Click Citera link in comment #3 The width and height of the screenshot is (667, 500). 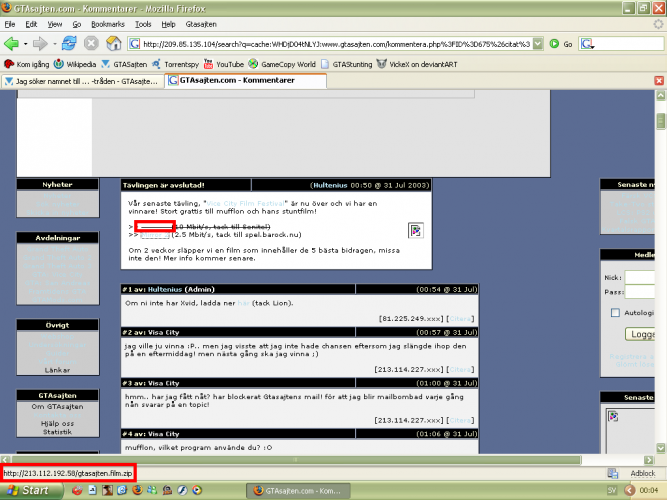[x=460, y=420]
